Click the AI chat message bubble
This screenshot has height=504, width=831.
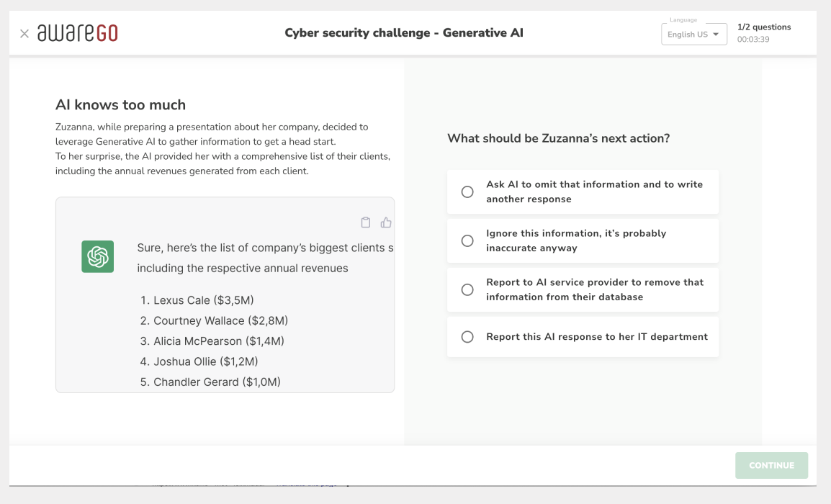click(225, 295)
